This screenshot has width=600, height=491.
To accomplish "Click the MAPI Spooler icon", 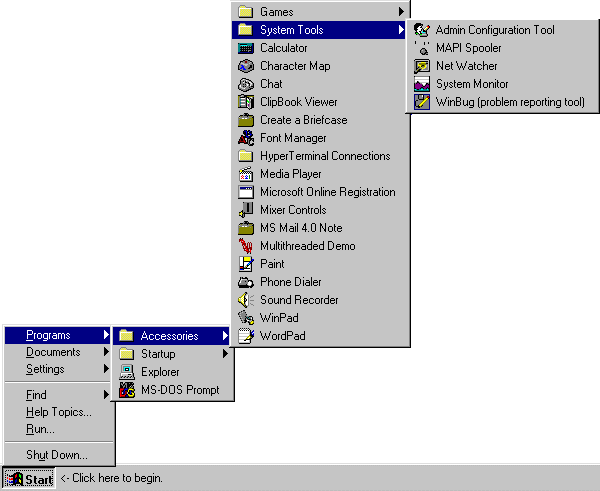I will click(422, 48).
